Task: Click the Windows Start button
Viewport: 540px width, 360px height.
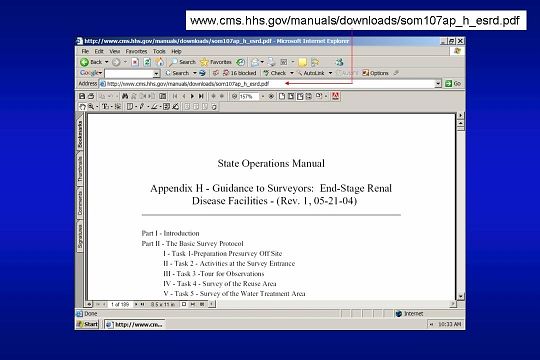Action: (87, 324)
